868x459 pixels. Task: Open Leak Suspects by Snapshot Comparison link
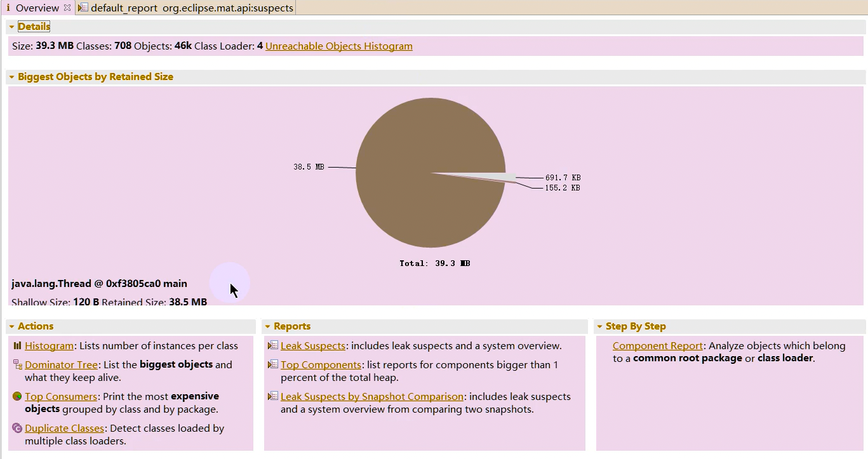tap(372, 396)
